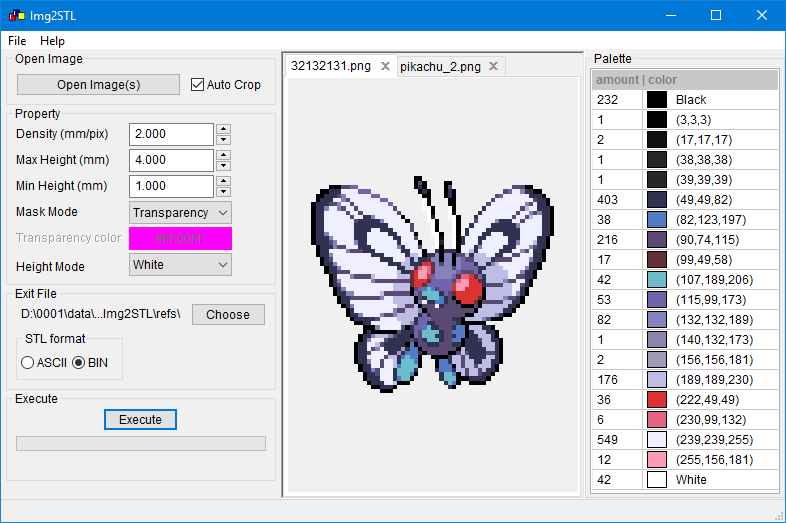Viewport: 786px width, 523px height.
Task: Click the Density (mm/pix) input field
Action: tap(171, 134)
